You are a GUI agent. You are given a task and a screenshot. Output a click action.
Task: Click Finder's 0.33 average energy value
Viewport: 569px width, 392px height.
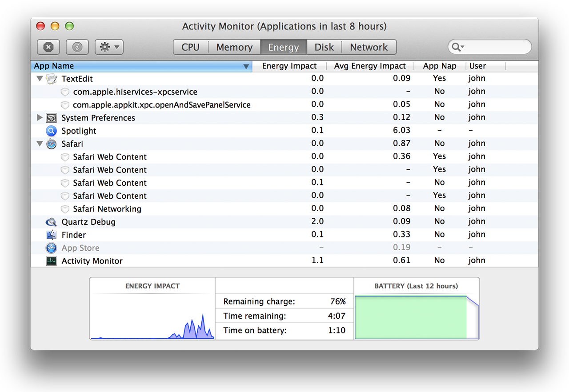[x=402, y=234]
